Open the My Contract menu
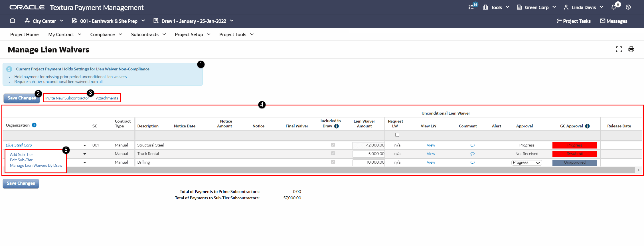644x246 pixels. [x=65, y=34]
